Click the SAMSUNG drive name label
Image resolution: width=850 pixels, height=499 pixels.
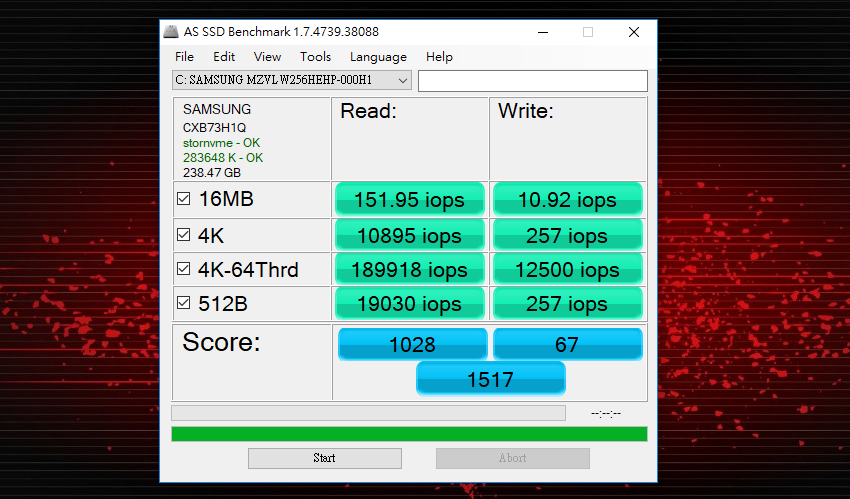[217, 109]
